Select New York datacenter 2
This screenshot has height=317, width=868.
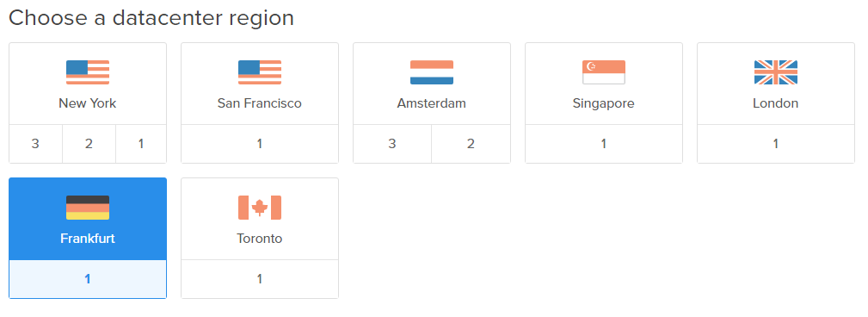(89, 144)
